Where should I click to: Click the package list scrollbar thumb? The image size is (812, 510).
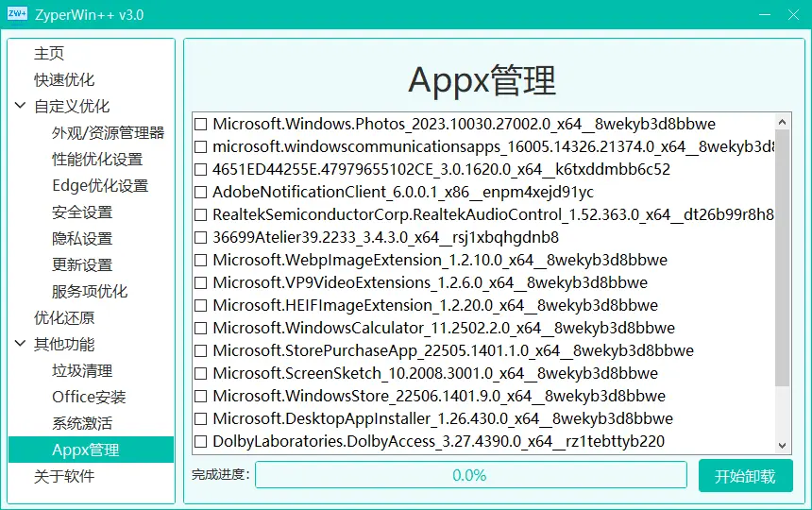[782, 258]
